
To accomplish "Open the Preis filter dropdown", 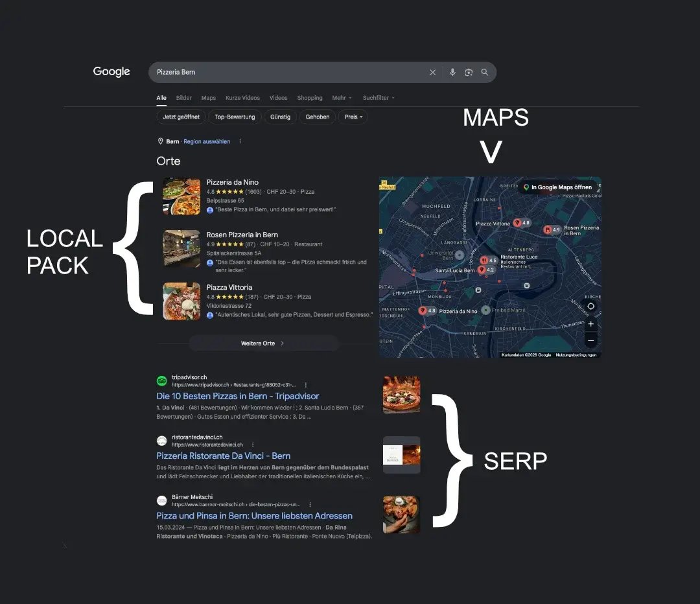I will 353,117.
